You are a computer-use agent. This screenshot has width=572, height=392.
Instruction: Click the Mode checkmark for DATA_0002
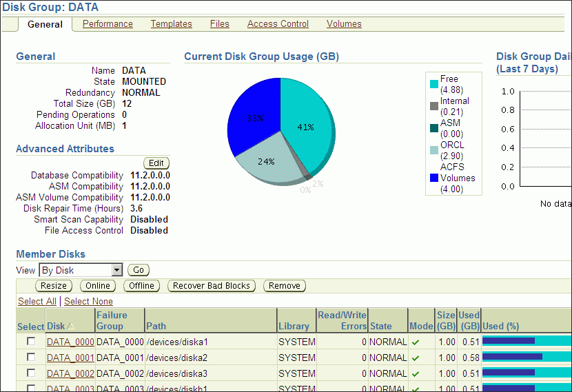click(x=415, y=374)
